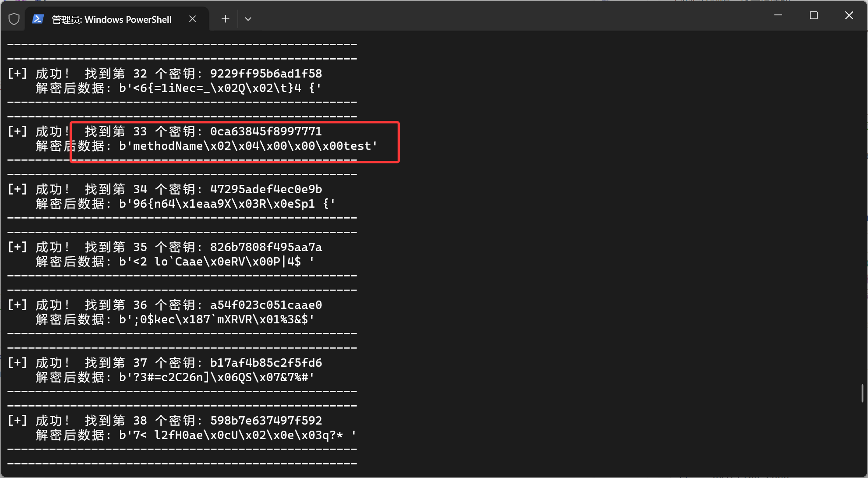Open a new tab with the plus button
Viewport: 868px width, 478px height.
click(225, 19)
